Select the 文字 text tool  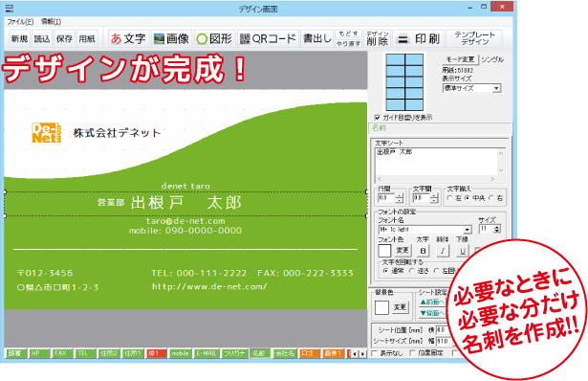(129, 38)
